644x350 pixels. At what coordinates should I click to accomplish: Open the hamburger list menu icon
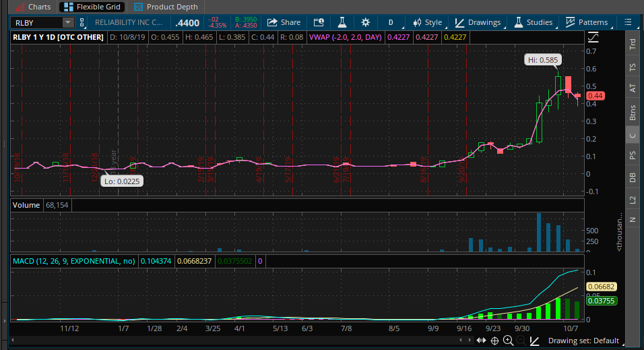pyautogui.click(x=628, y=22)
